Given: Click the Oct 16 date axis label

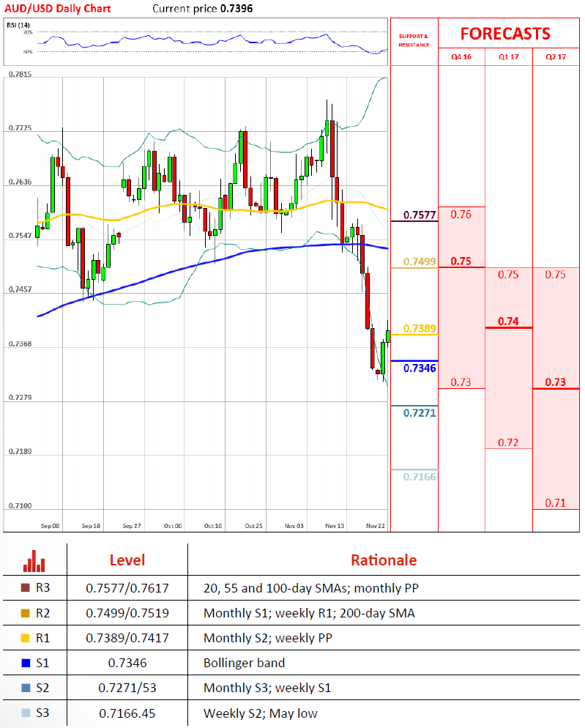Looking at the screenshot, I should 213,526.
